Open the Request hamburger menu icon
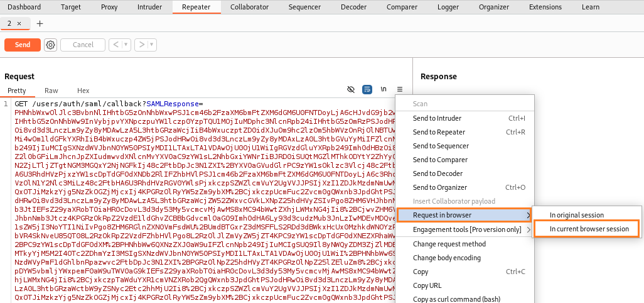This screenshot has height=303, width=644. pos(400,89)
